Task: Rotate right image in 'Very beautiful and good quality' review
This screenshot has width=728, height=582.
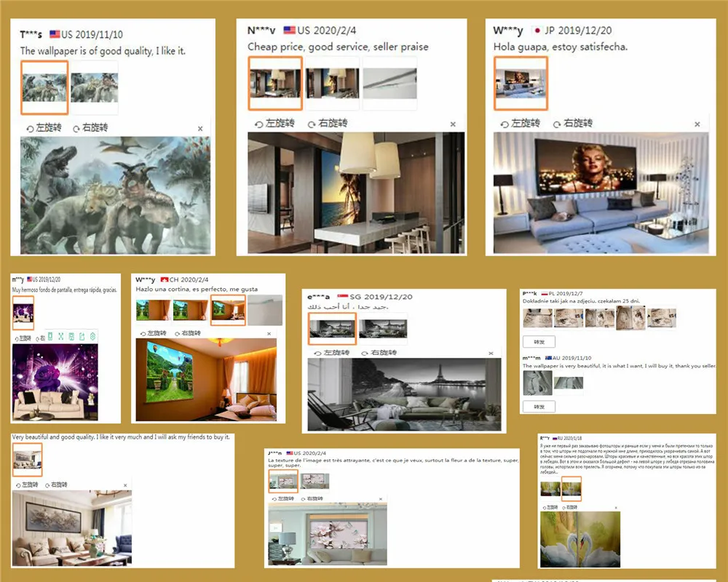Action: click(x=56, y=485)
